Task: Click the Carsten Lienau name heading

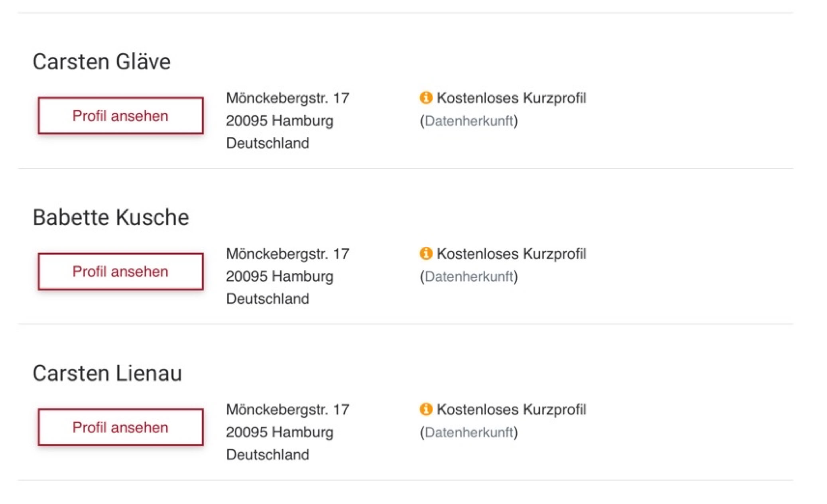Action: pos(107,373)
